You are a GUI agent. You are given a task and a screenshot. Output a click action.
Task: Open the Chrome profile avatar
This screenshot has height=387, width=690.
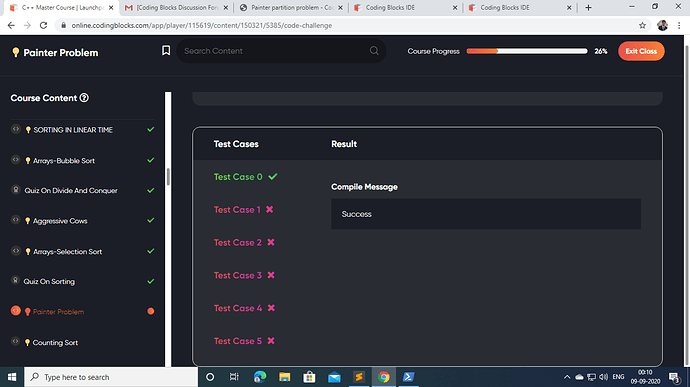point(662,26)
